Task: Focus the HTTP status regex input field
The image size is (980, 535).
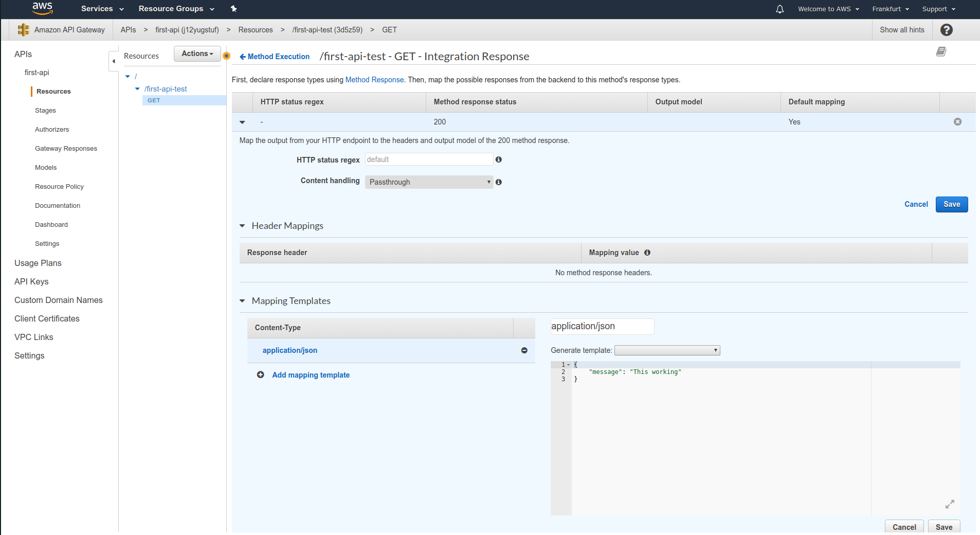Action: [x=429, y=159]
